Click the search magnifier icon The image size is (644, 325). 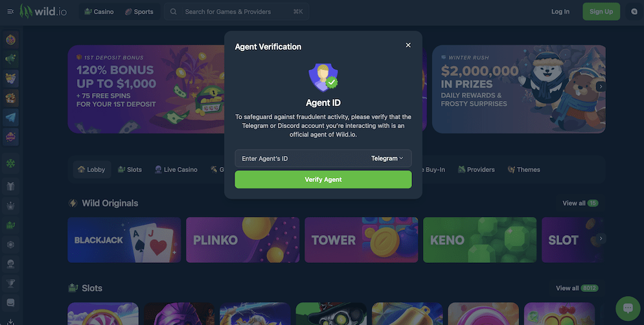point(174,12)
